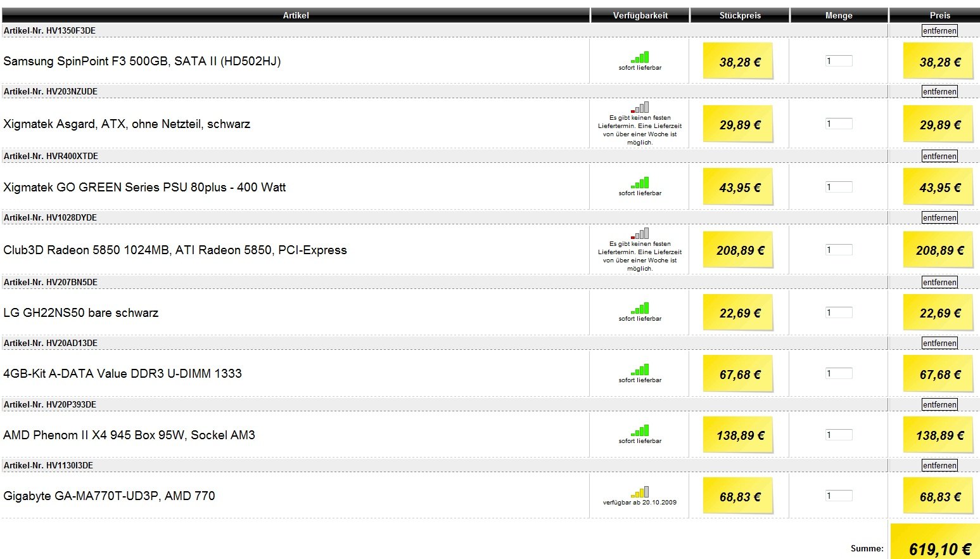Click Artikel-Nr. HV1130I3DE row label
The height and width of the screenshot is (559, 980).
pyautogui.click(x=48, y=465)
